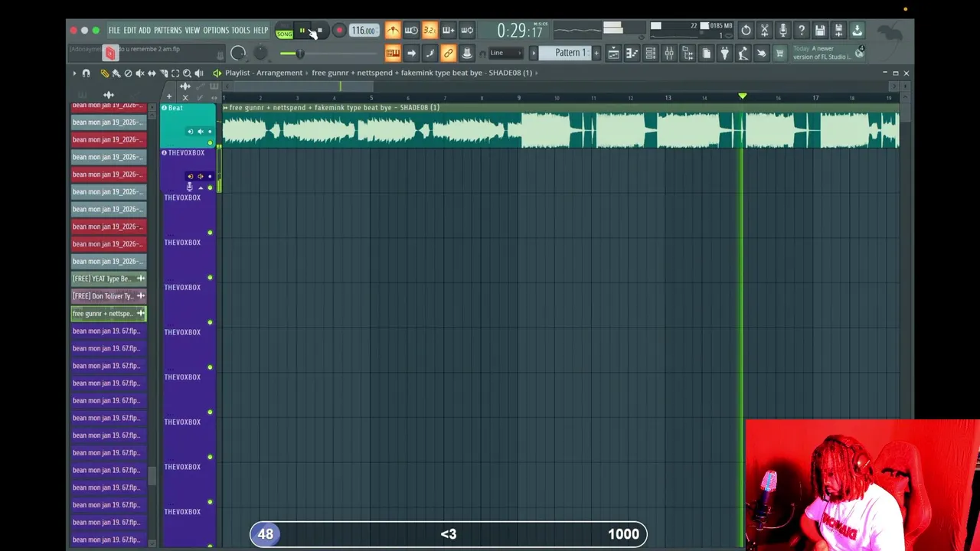980x551 pixels.
Task: Open the Browser icon
Action: click(688, 53)
